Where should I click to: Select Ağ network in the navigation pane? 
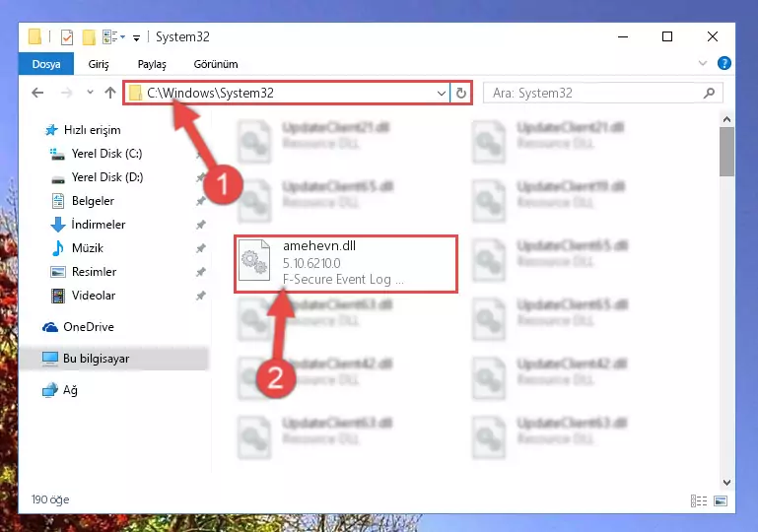(70, 390)
